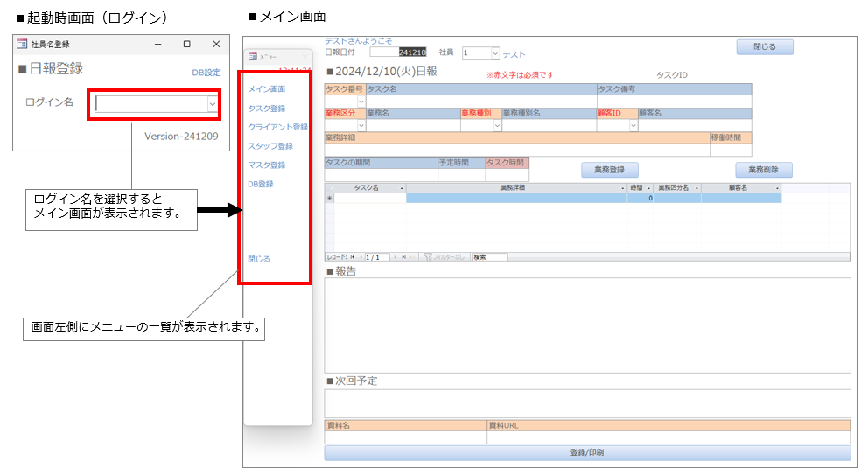Image resolution: width=868 pixels, height=476 pixels.
Task: Go to first record in navigator
Action: (x=353, y=257)
